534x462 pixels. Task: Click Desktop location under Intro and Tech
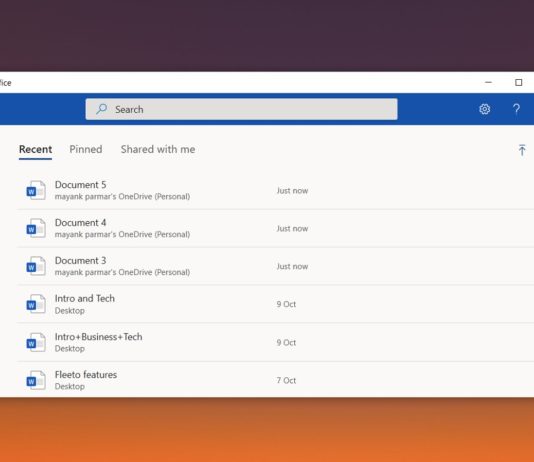click(70, 310)
